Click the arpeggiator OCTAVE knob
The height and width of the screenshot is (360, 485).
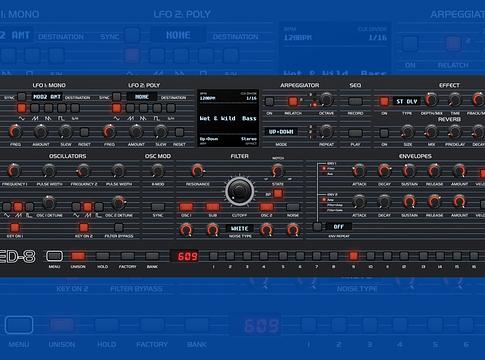pyautogui.click(x=326, y=99)
